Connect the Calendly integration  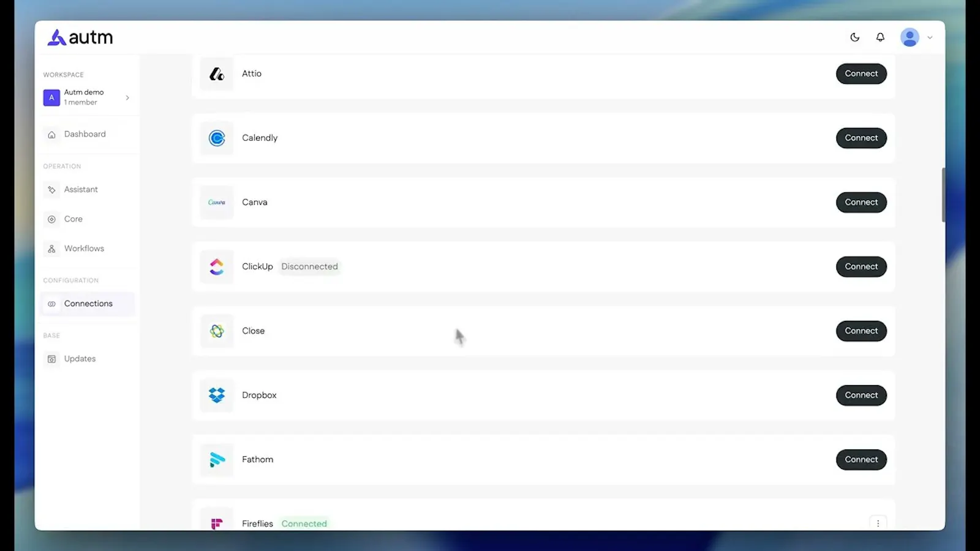861,138
